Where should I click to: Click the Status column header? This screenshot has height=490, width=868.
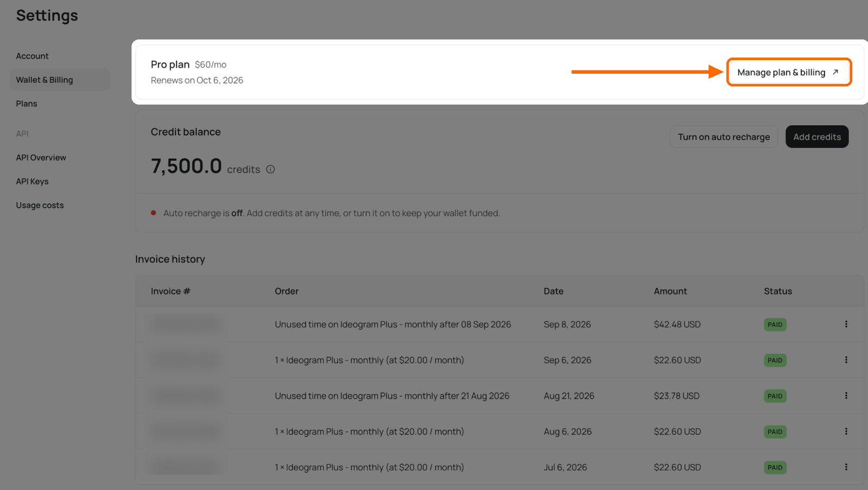click(x=778, y=292)
